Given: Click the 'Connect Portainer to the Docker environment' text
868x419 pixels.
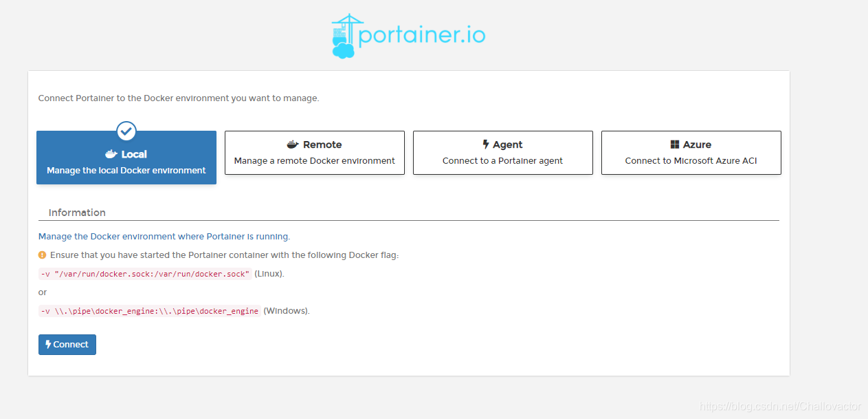Looking at the screenshot, I should 179,98.
